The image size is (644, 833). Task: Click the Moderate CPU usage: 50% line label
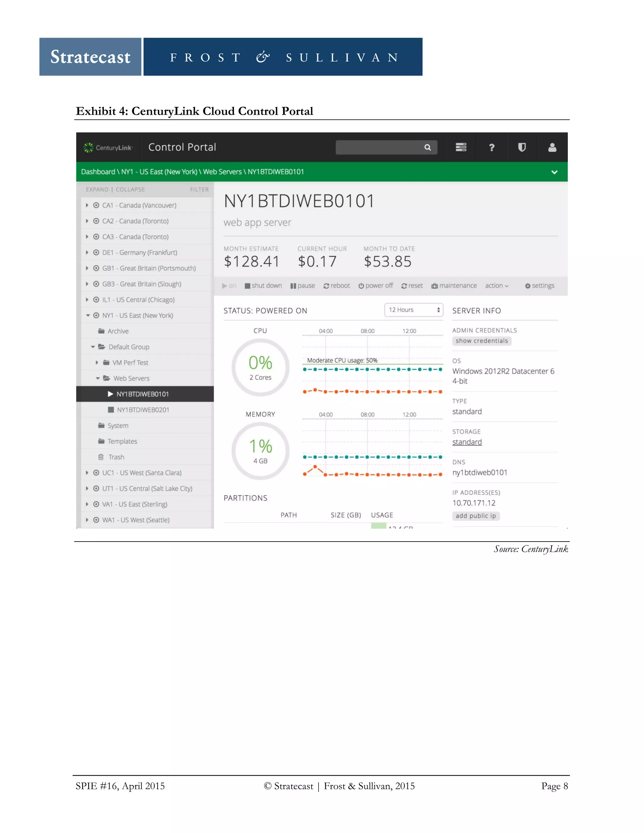pyautogui.click(x=342, y=361)
